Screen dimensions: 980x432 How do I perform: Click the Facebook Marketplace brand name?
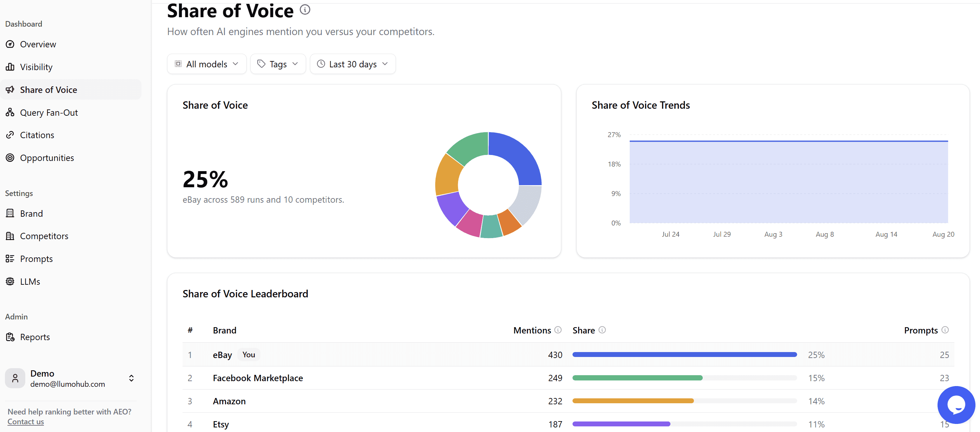coord(258,378)
